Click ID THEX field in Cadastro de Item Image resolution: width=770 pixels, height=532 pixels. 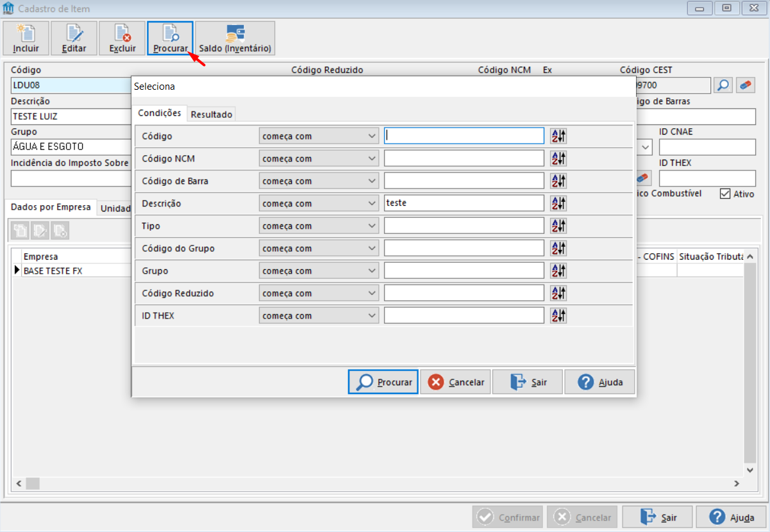point(707,178)
